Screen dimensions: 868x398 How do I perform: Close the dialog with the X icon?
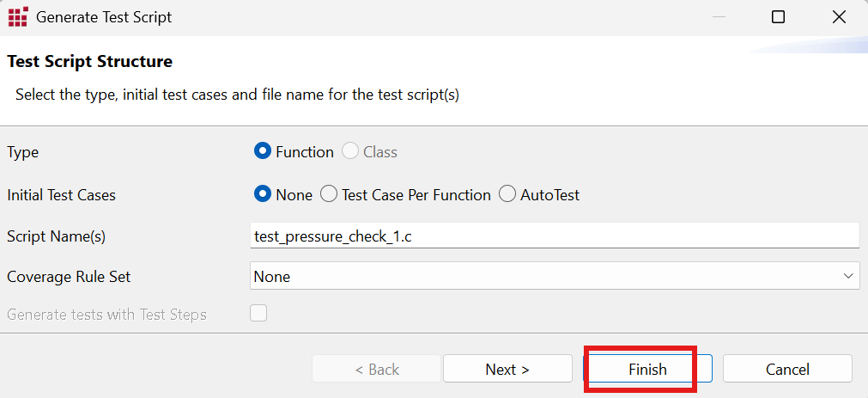839,17
